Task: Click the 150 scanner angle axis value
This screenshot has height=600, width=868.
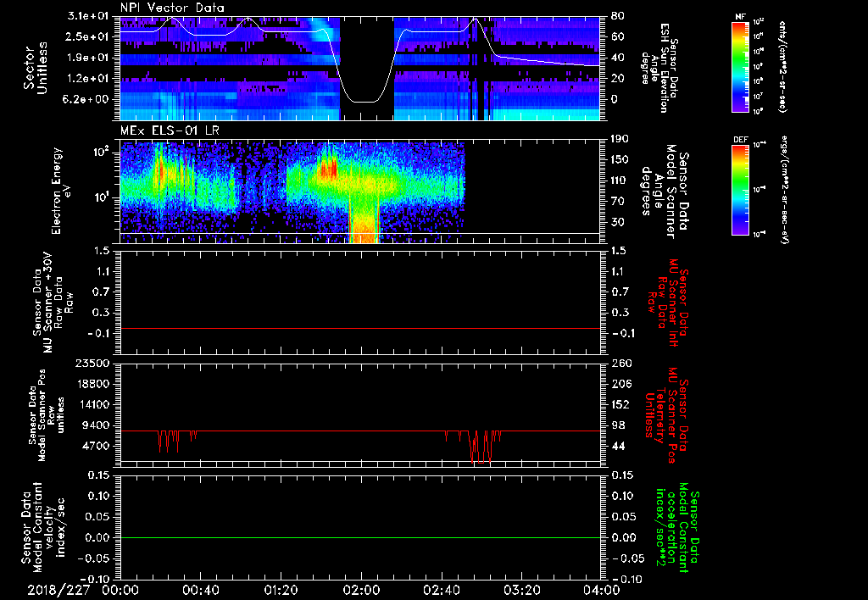Action: coord(620,160)
